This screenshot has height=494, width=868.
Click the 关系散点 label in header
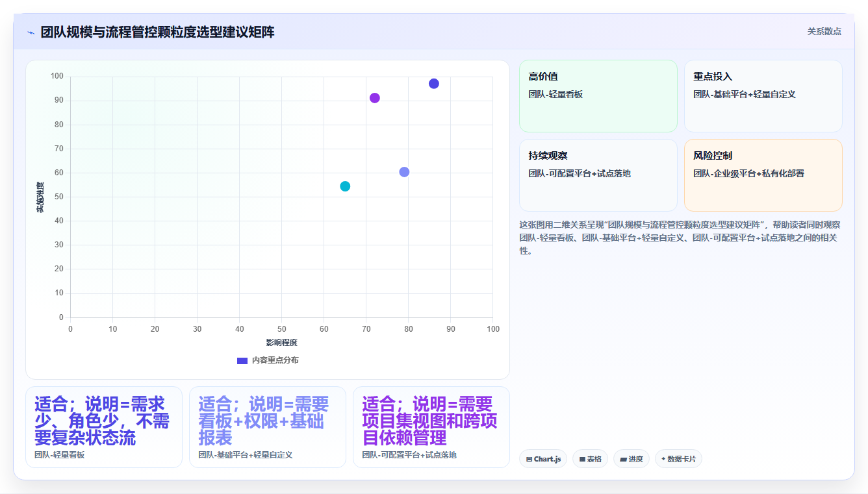(824, 31)
